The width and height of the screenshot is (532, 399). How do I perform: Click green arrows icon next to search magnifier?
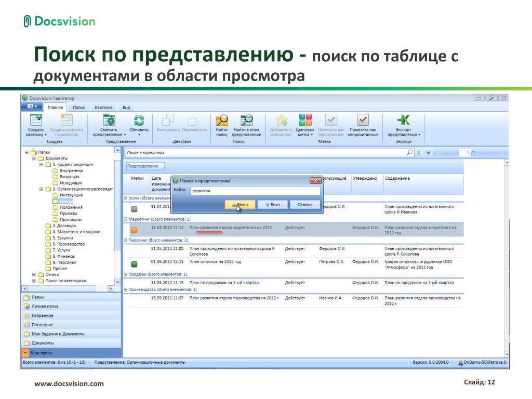point(419,153)
